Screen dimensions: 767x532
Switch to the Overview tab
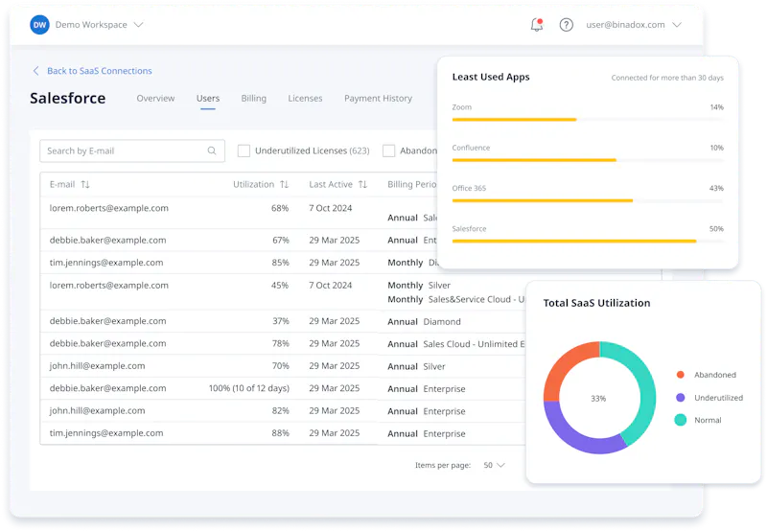(x=155, y=99)
